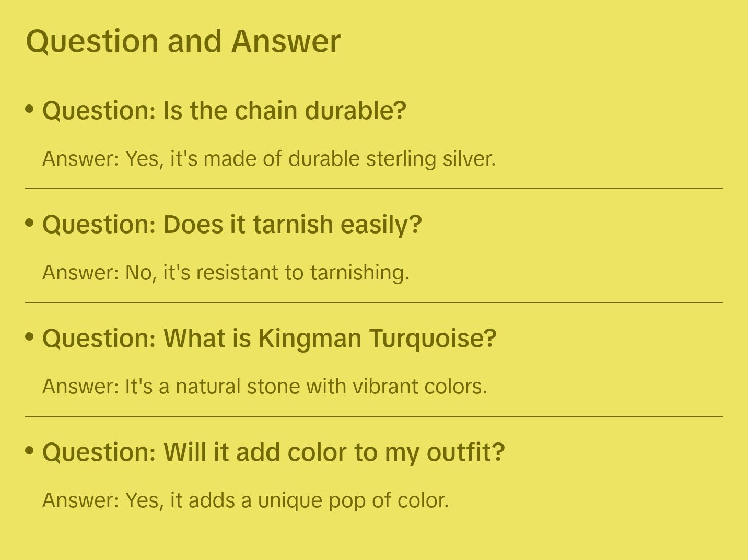Select "Will it add color to my outfit?"
748x560 pixels.
tap(273, 452)
